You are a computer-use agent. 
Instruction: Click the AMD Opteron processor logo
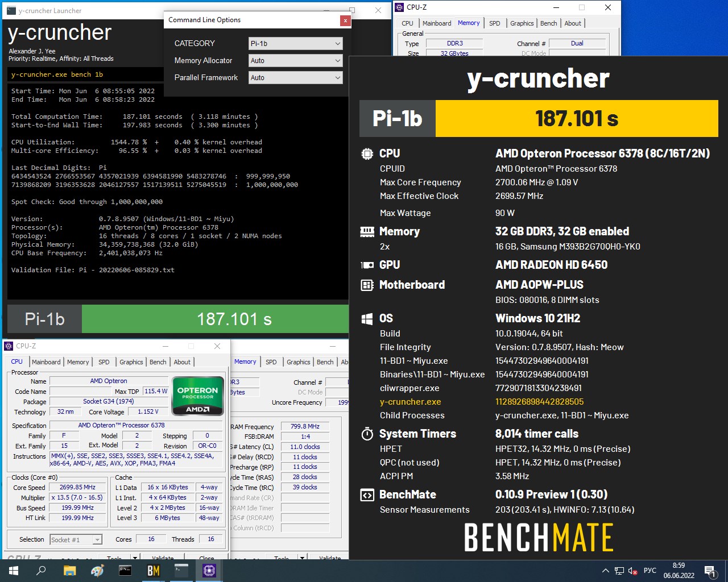pyautogui.click(x=198, y=396)
